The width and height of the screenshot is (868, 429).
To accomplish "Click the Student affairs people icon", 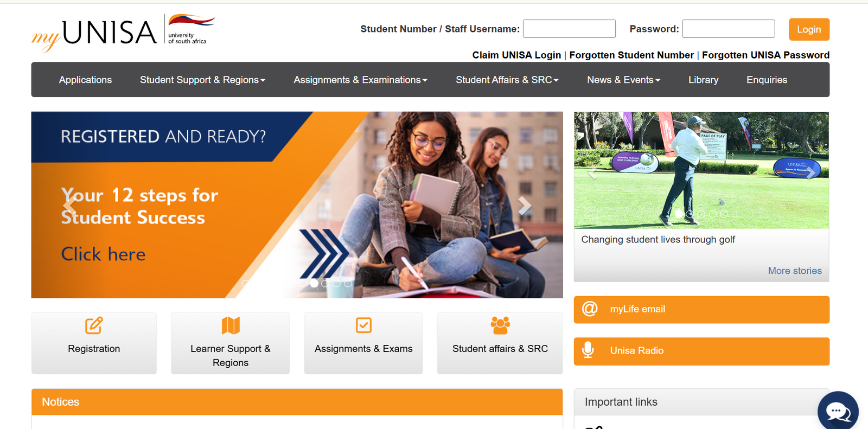I will click(500, 325).
